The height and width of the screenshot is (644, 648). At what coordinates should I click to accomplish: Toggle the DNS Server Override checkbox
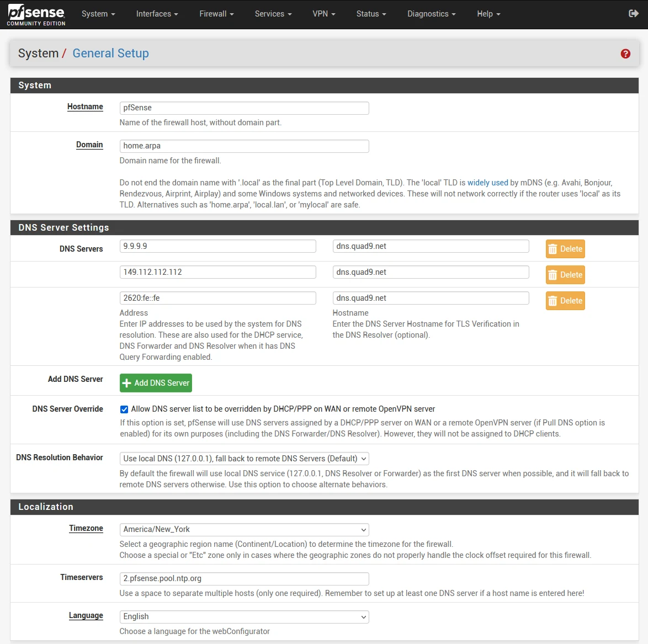click(124, 409)
